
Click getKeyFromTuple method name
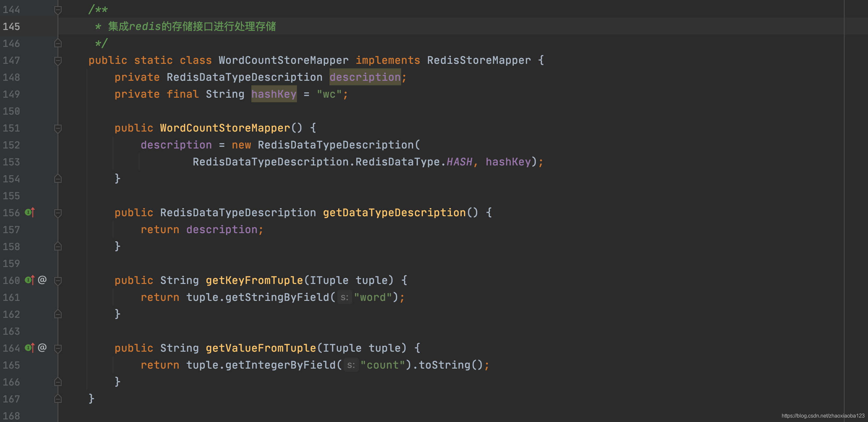pyautogui.click(x=254, y=280)
